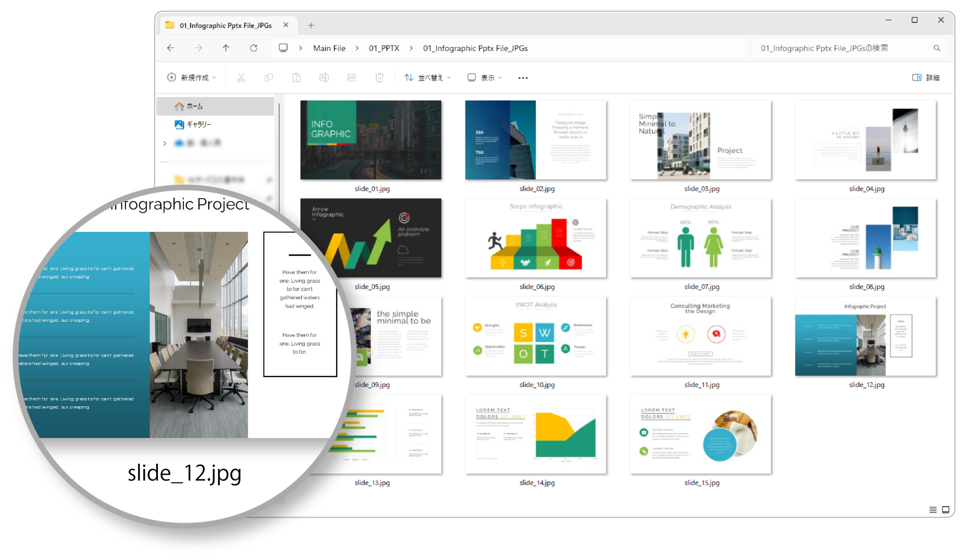Image resolution: width=965 pixels, height=560 pixels.
Task: Select the slide_06.jpg Steps Infographic thumbnail
Action: (x=535, y=238)
